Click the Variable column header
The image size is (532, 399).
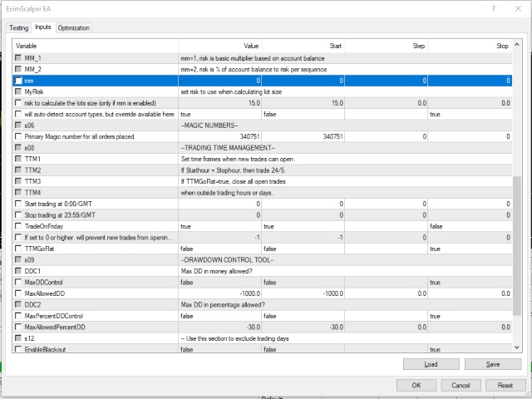96,46
